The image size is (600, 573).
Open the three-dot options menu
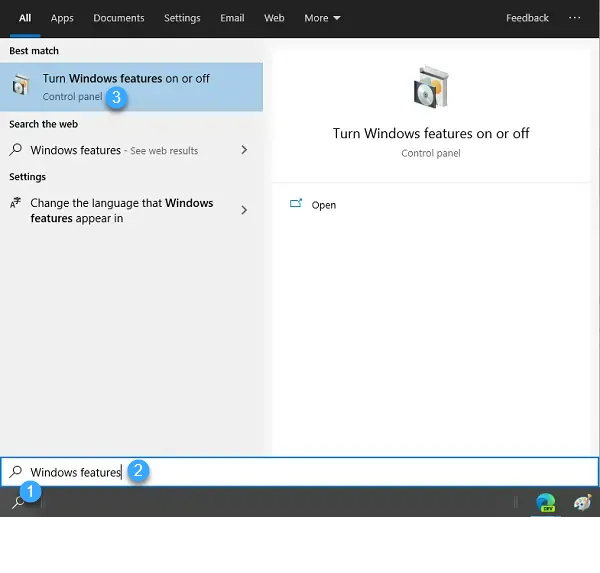coord(574,18)
